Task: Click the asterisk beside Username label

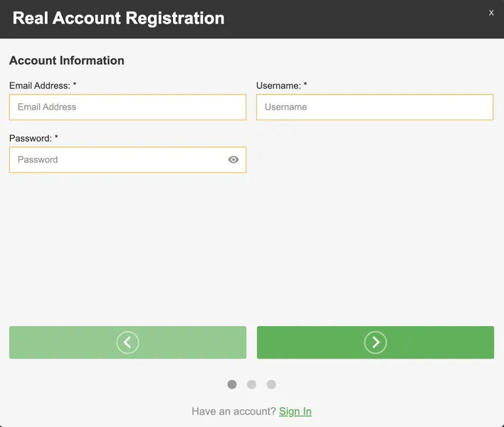Action: pos(305,85)
